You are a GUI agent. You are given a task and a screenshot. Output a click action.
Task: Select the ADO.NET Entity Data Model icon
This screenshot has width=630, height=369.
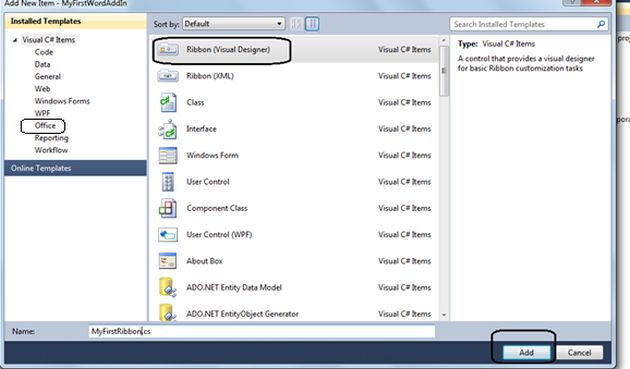point(168,287)
